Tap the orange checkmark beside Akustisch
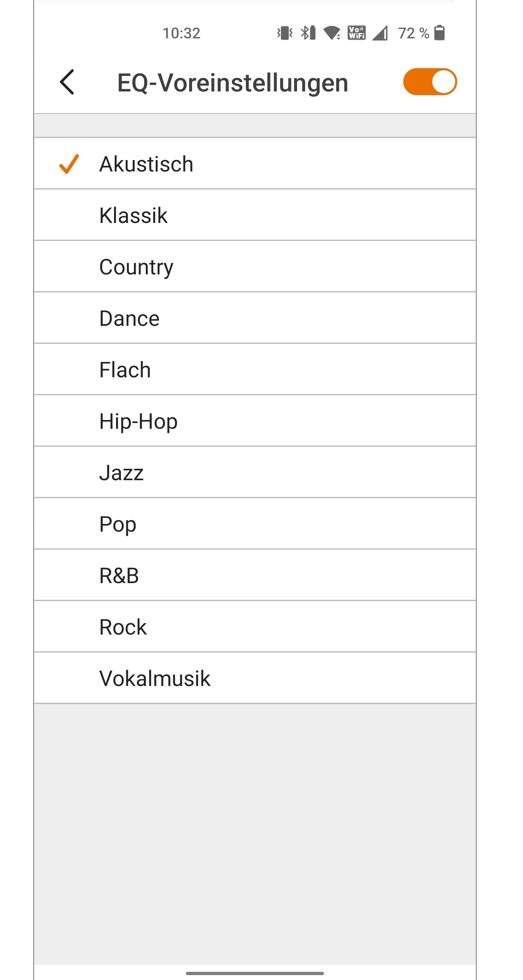Screen dimensions: 523x980 tap(69, 164)
